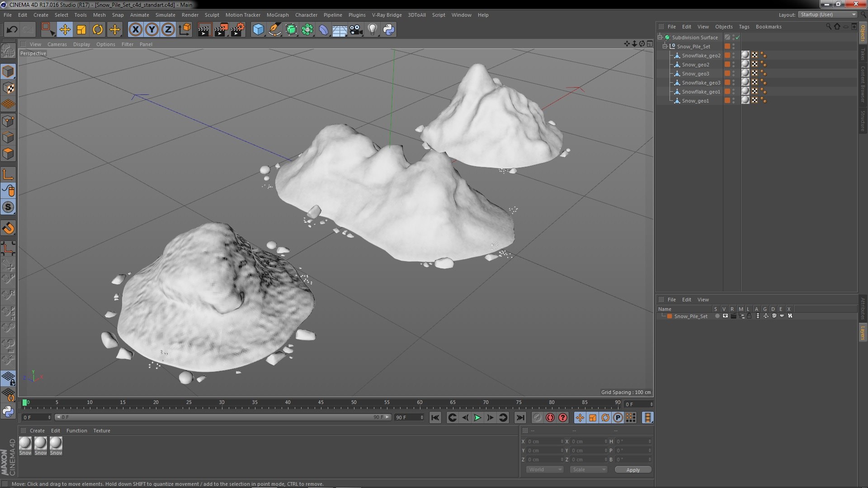The height and width of the screenshot is (488, 868).
Task: Select first Snow material thumbnail
Action: coord(25,446)
